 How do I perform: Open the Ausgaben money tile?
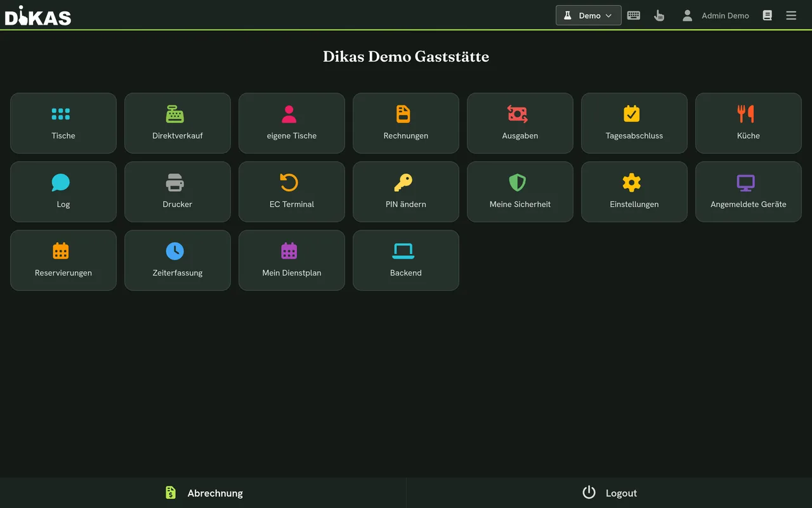(520, 123)
